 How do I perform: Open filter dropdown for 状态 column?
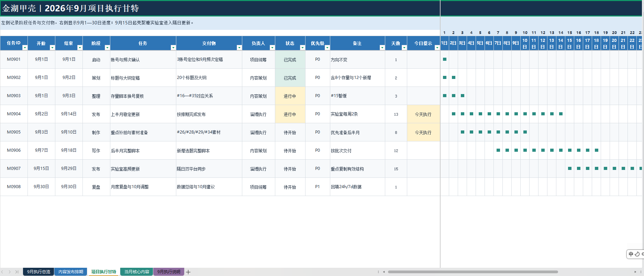coord(302,48)
